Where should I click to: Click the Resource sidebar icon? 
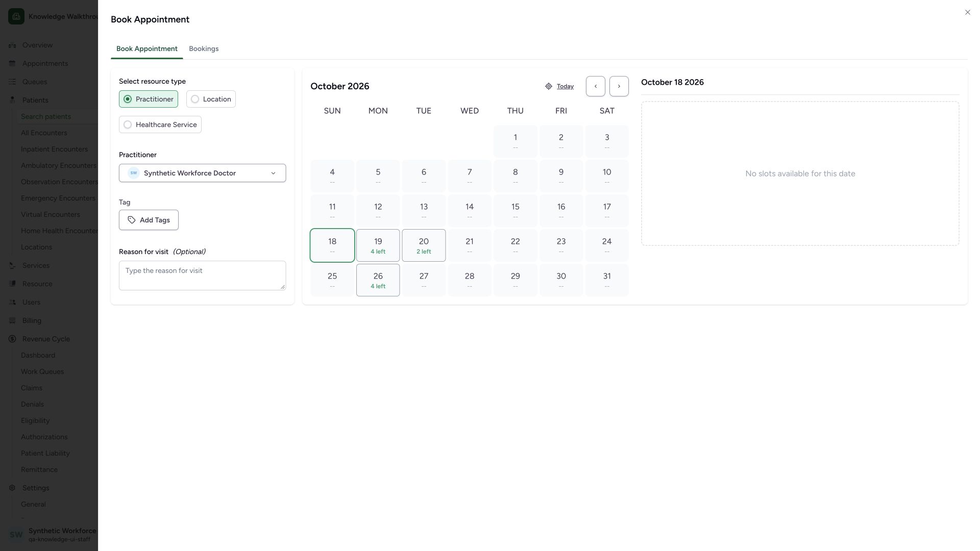(12, 284)
